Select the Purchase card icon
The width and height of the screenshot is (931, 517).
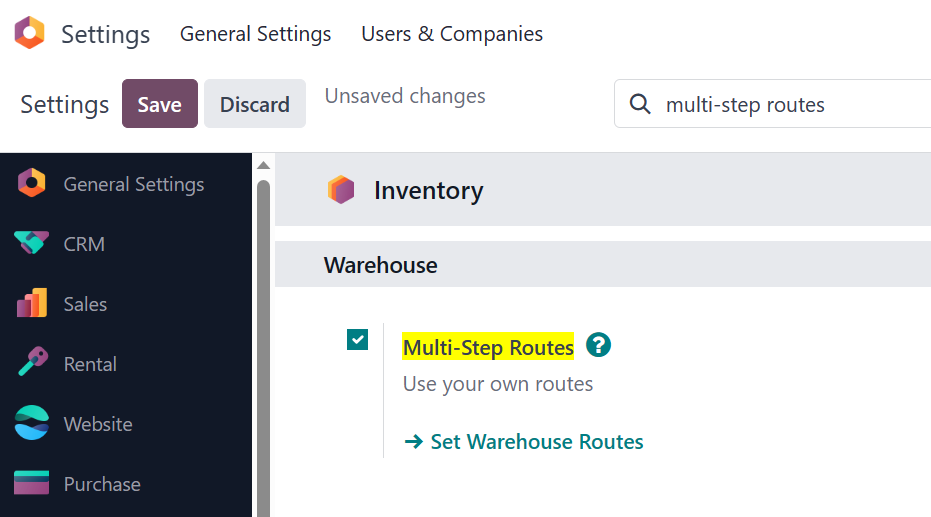coord(31,483)
